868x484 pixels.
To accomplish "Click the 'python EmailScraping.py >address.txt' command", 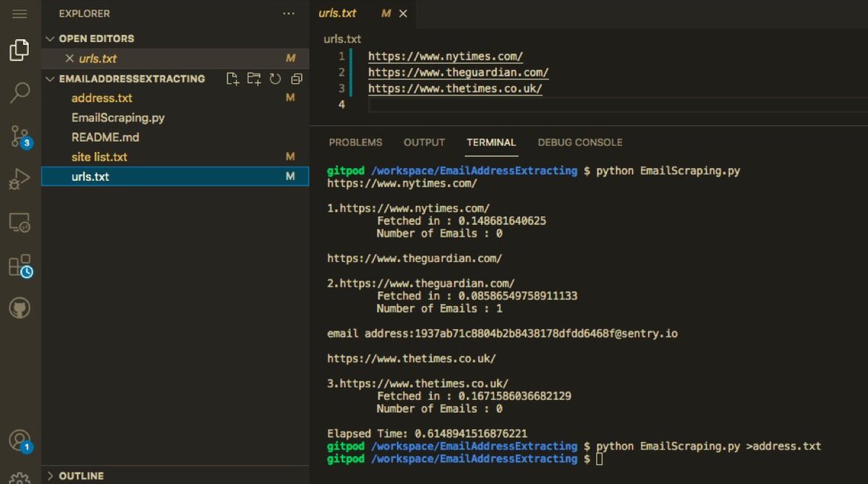I will [709, 446].
